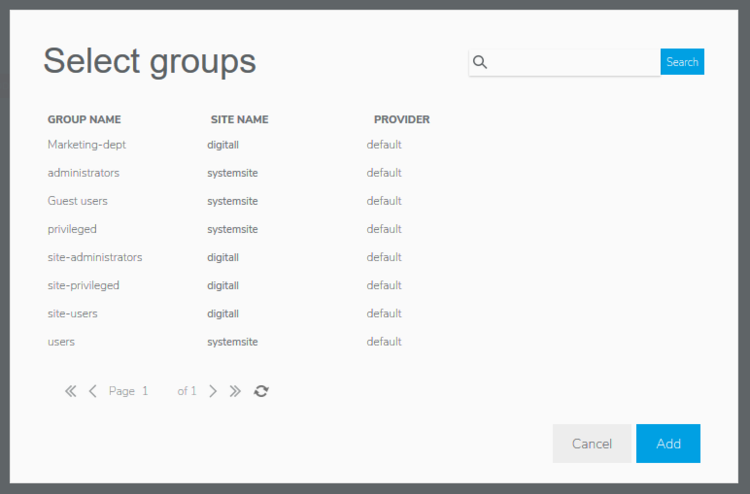Click default provider in administrators row
750x494 pixels.
384,173
